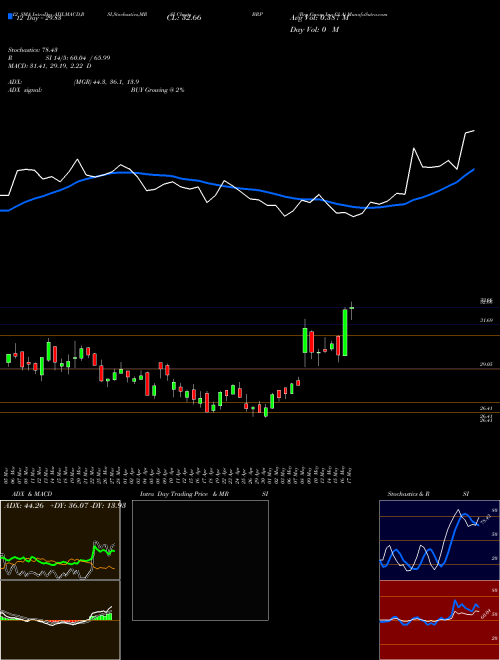Click the 'SI 14/3: 60.04 / 65.99' value
This screenshot has width=500, height=660.
78,58
